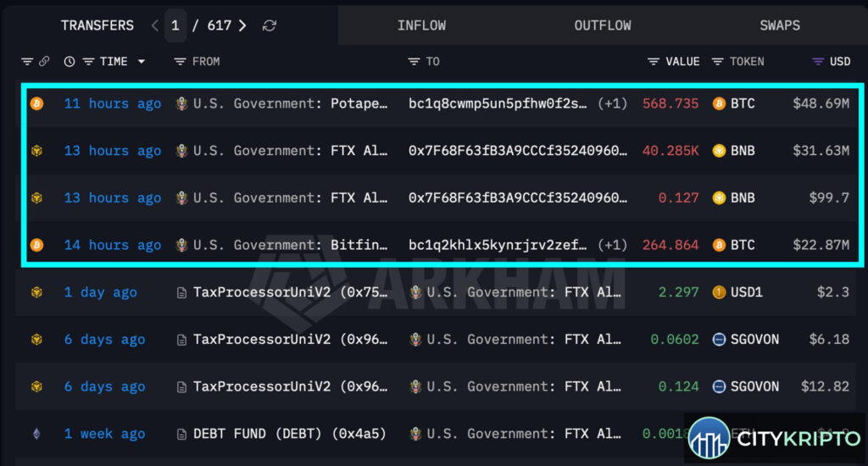Expand (+1) recipients in 568.735 BTC row
The image size is (868, 466).
click(612, 103)
